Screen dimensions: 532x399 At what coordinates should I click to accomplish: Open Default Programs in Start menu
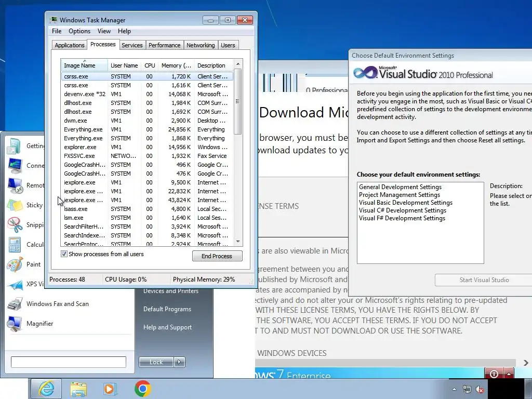click(x=167, y=309)
